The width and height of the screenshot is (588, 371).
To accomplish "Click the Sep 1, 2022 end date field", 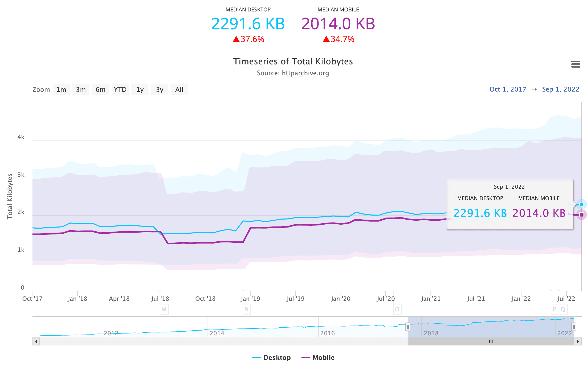I will (560, 89).
